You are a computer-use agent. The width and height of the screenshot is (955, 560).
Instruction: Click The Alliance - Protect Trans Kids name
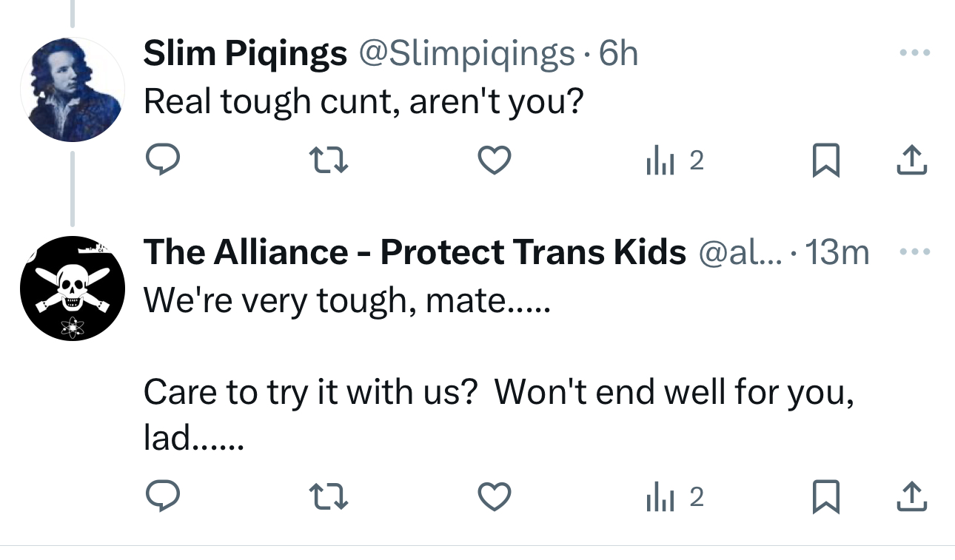coord(415,253)
